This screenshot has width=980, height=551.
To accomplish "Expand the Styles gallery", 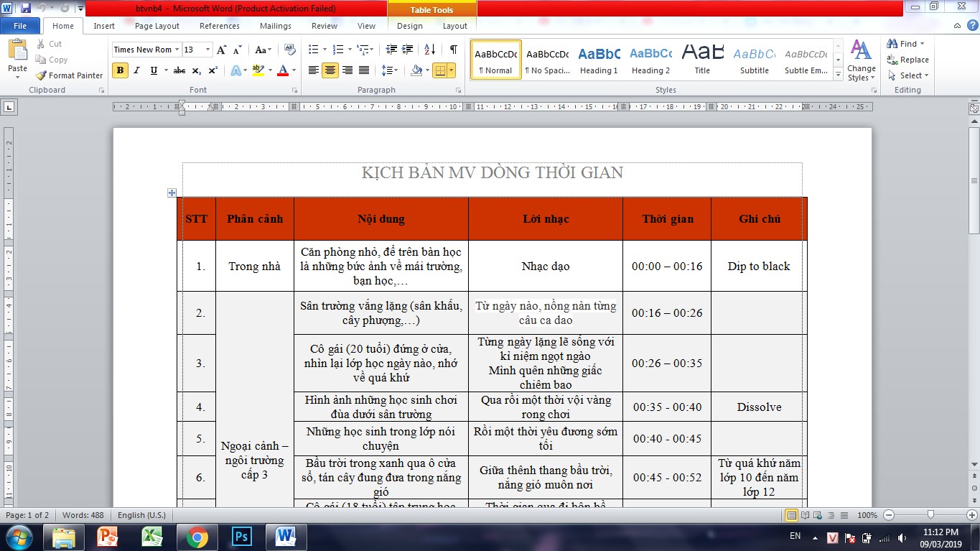I will coord(838,75).
